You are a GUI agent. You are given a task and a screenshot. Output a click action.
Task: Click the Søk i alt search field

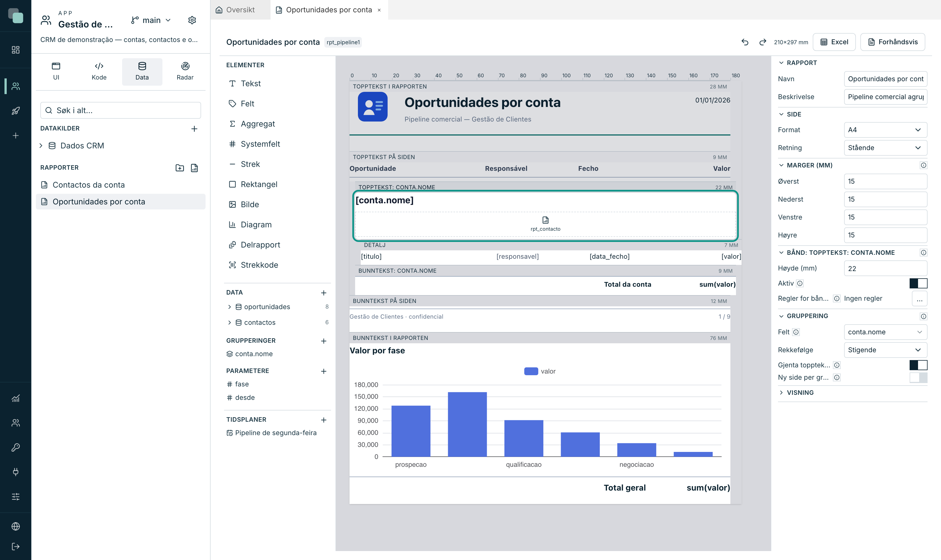(x=120, y=110)
